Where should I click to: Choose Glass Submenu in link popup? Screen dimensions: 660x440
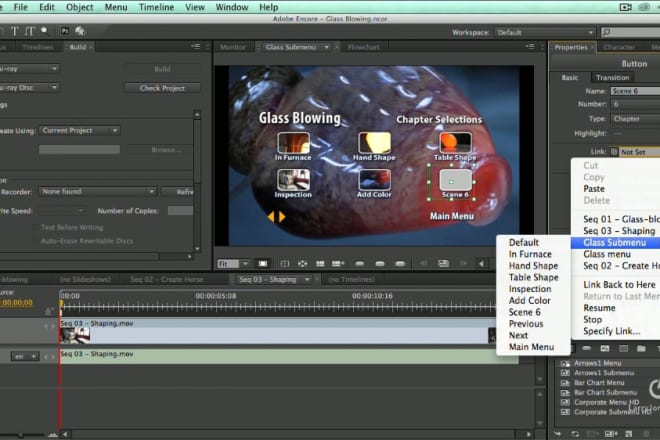click(x=615, y=243)
